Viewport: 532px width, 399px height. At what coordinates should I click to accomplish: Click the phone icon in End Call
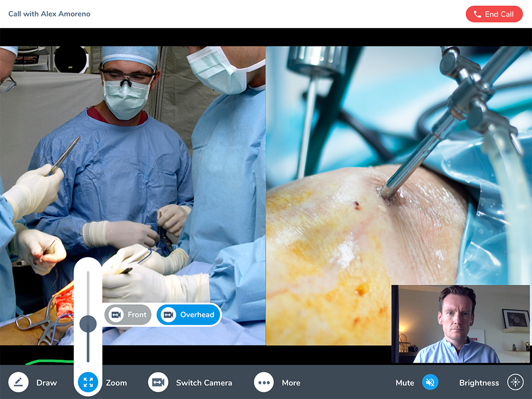pos(477,14)
